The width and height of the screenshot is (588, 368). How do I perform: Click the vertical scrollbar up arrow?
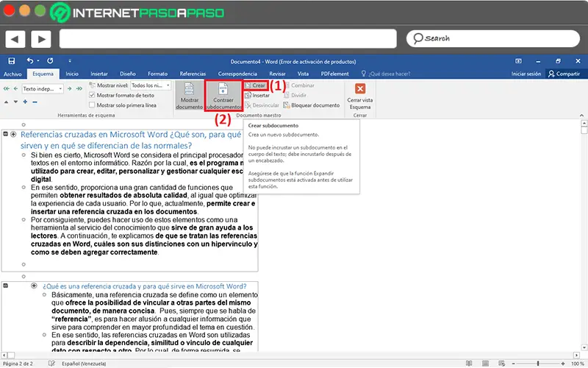click(x=584, y=123)
